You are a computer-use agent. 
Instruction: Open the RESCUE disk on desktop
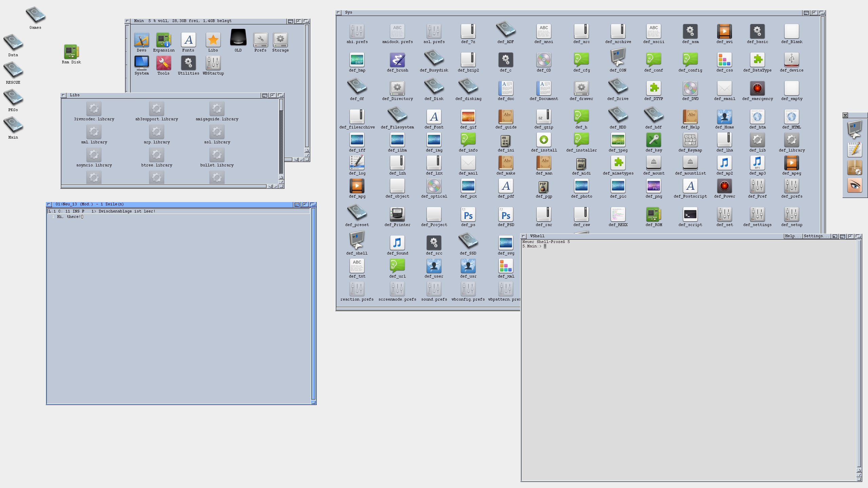point(13,70)
